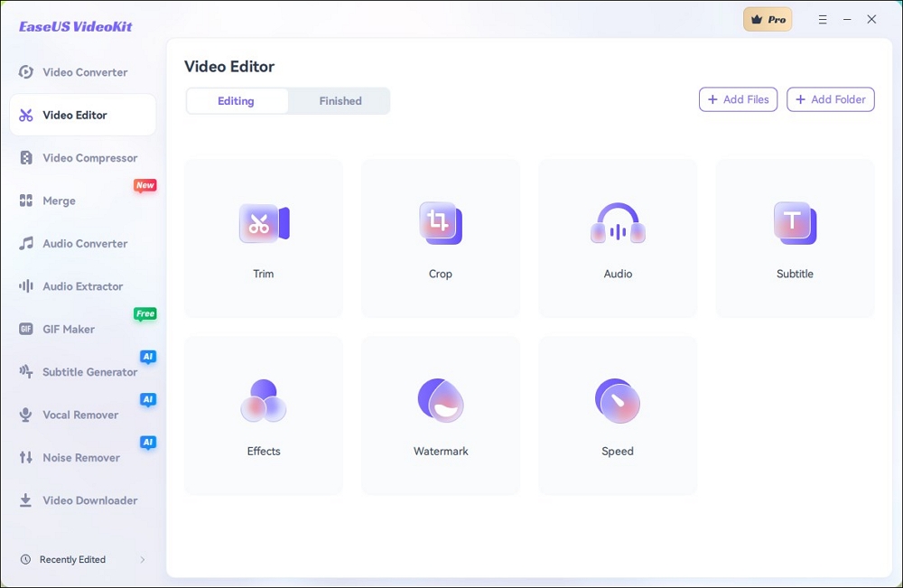
Task: Open the Audio Extractor
Action: [83, 286]
